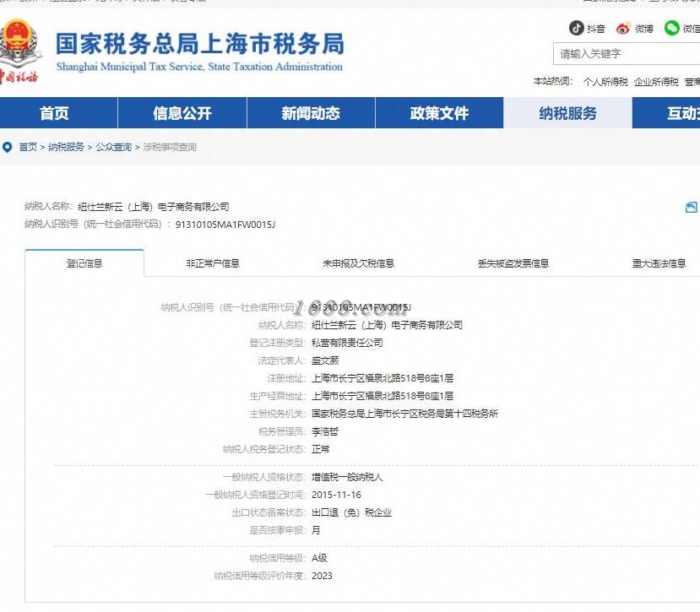Image resolution: width=700 pixels, height=612 pixels.
Task: Click the 企业所得税 hot word link
Action: tap(656, 82)
